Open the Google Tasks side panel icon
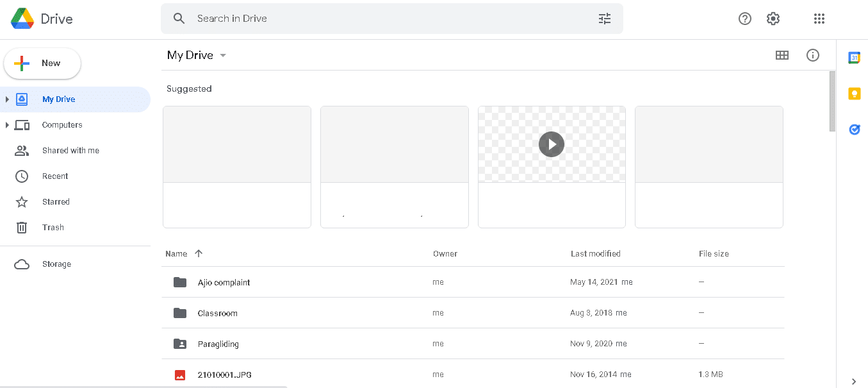The image size is (868, 388). click(854, 130)
